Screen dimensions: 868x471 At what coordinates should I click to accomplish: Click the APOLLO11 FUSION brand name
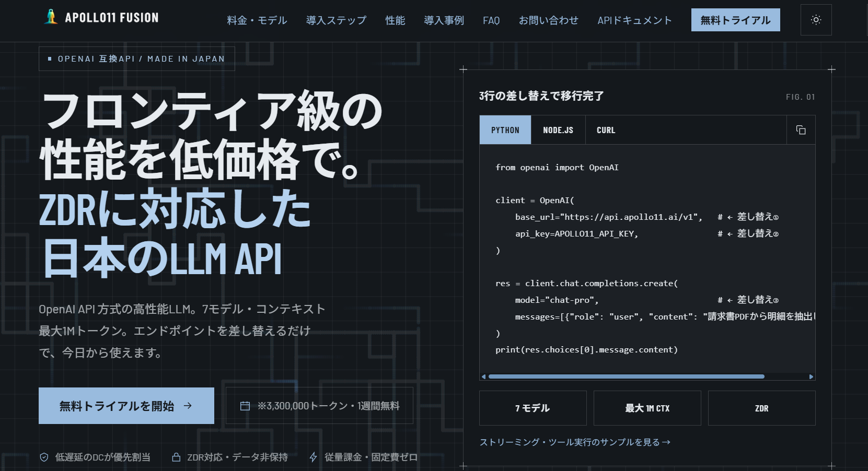(112, 18)
